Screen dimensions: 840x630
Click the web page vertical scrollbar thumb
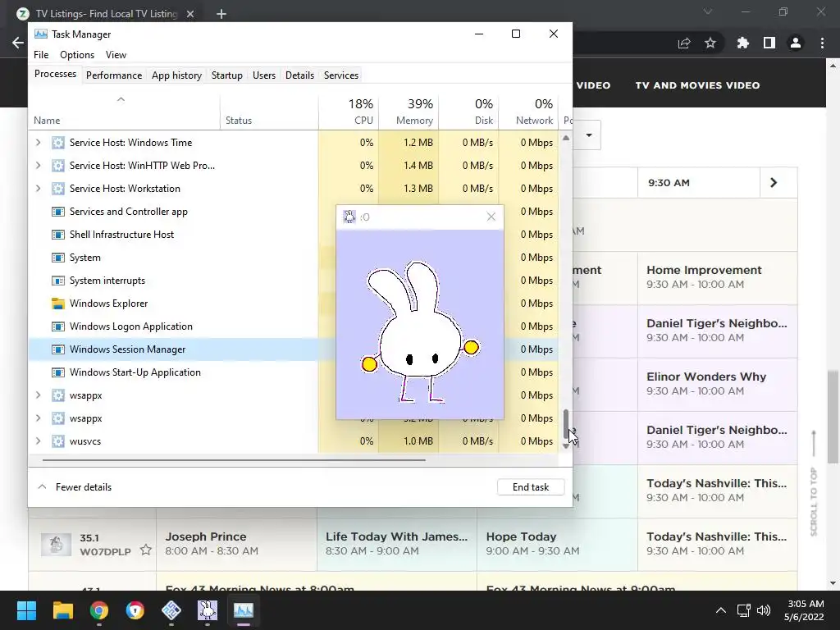(x=833, y=416)
